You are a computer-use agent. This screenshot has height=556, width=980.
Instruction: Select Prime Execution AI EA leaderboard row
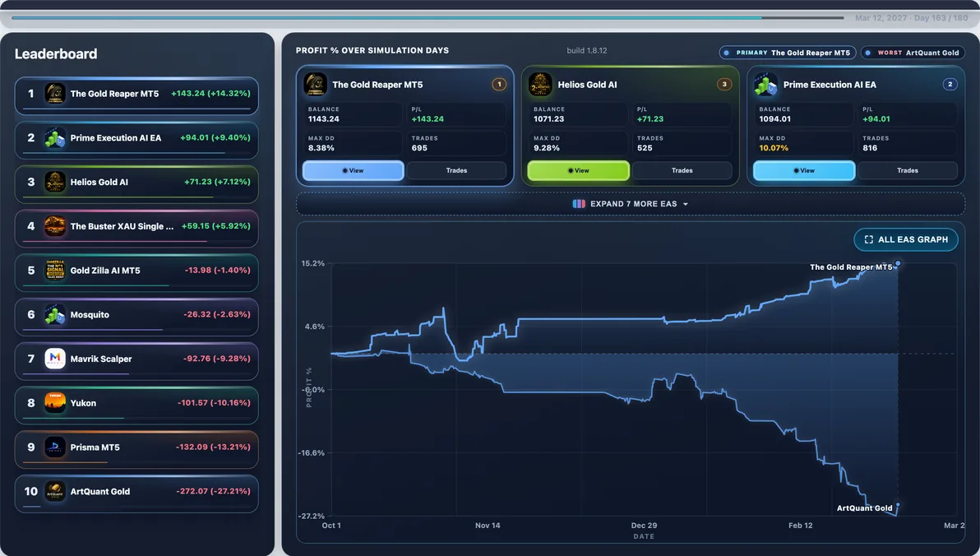(x=136, y=140)
